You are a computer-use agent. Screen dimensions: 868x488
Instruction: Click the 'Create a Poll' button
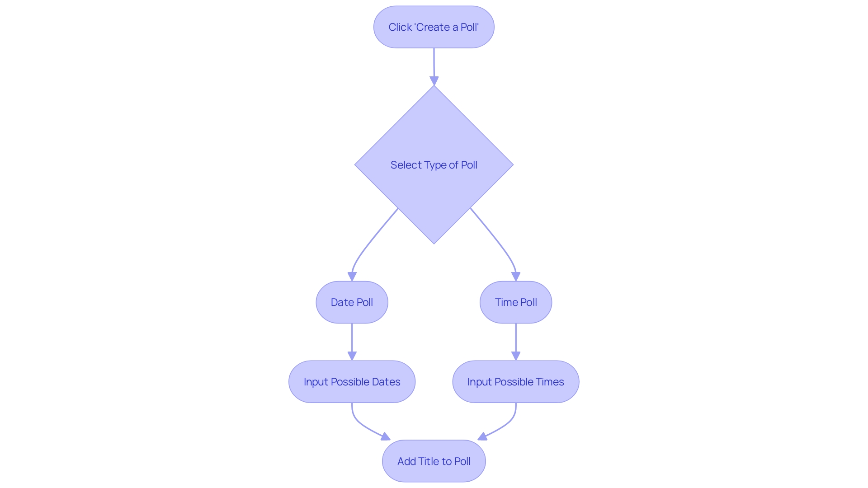point(434,27)
